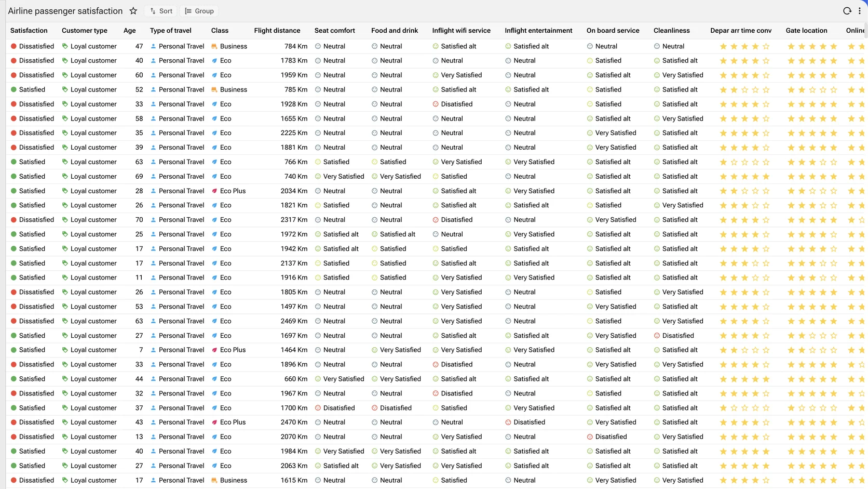Select the Type of travel column header
Image resolution: width=868 pixels, height=489 pixels.
point(171,31)
